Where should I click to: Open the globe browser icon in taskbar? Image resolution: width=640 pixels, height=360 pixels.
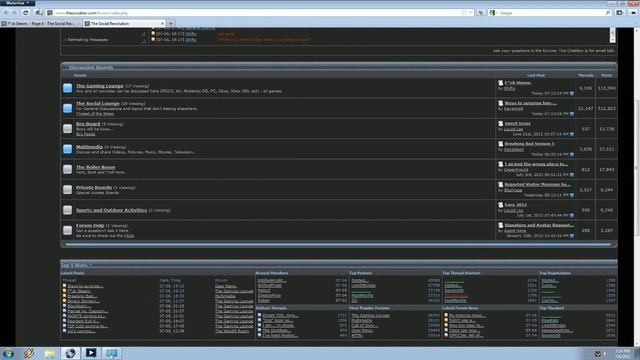pos(70,353)
